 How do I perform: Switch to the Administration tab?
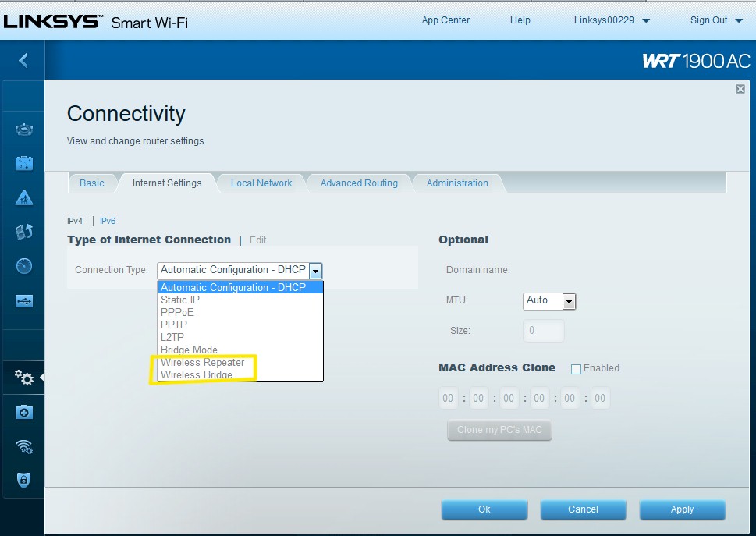point(457,183)
